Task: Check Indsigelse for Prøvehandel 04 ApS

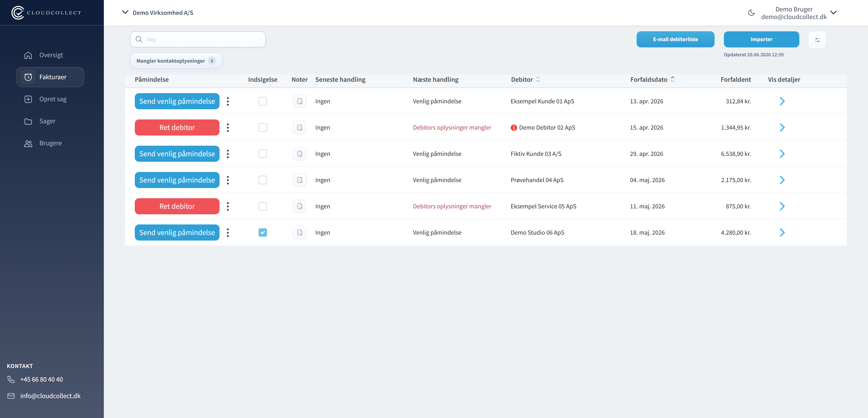Action: (263, 180)
